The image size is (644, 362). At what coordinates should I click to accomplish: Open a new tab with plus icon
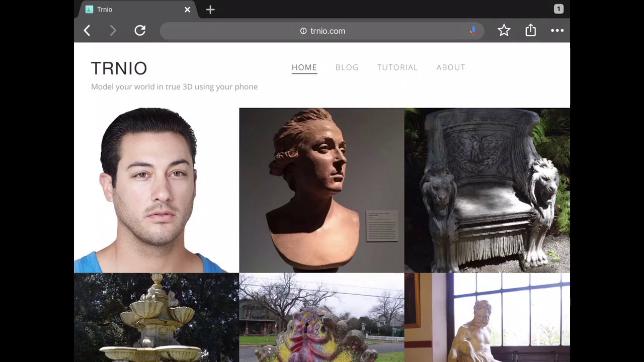210,10
